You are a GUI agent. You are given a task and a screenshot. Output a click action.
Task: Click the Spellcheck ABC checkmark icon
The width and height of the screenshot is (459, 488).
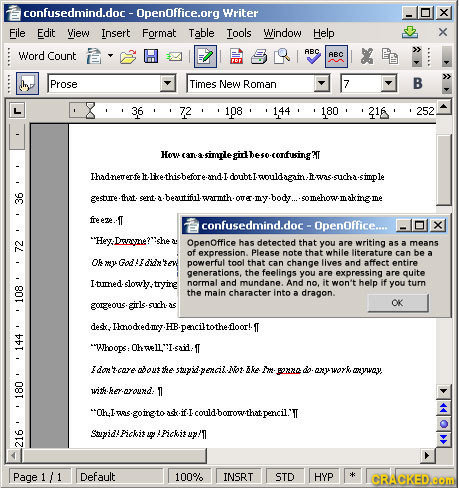pyautogui.click(x=312, y=56)
